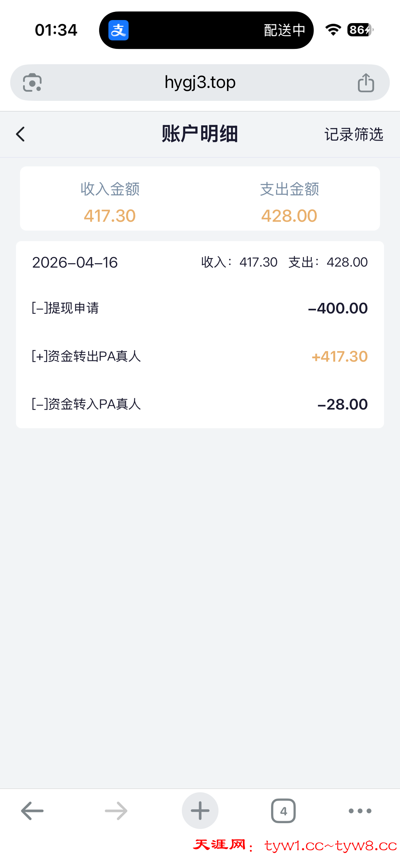Tap the battery status indicator
The height and width of the screenshot is (868, 400).
coord(360,30)
